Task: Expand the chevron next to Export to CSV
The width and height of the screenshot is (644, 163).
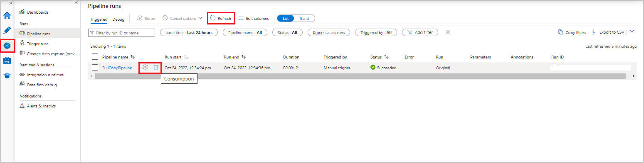Action: [632, 32]
